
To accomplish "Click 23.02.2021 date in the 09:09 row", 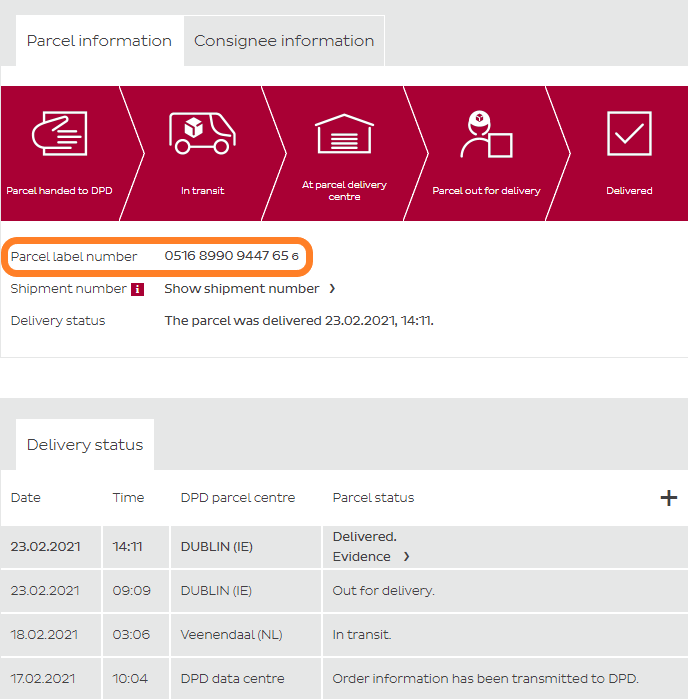I will tap(45, 591).
